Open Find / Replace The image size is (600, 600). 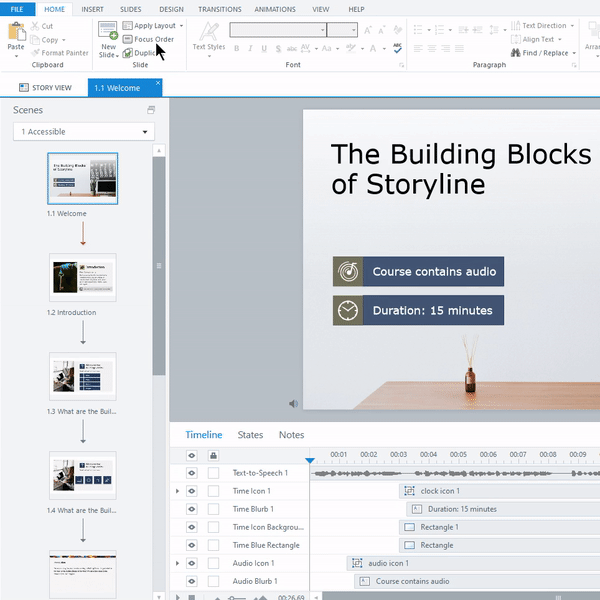coord(543,53)
